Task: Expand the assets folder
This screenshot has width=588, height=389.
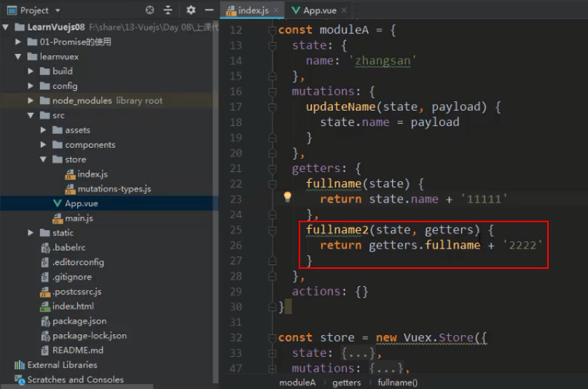Action: point(43,130)
